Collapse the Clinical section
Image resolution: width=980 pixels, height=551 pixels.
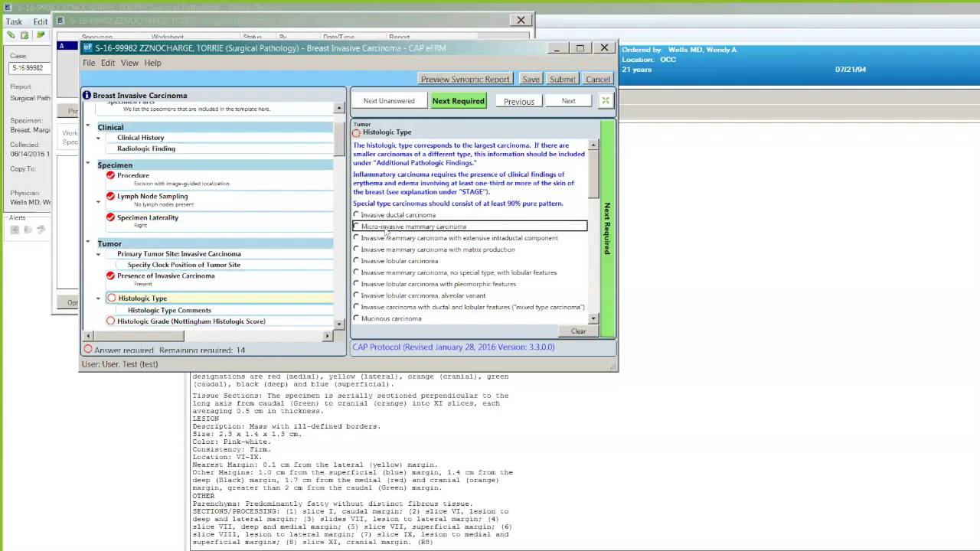[x=88, y=126]
